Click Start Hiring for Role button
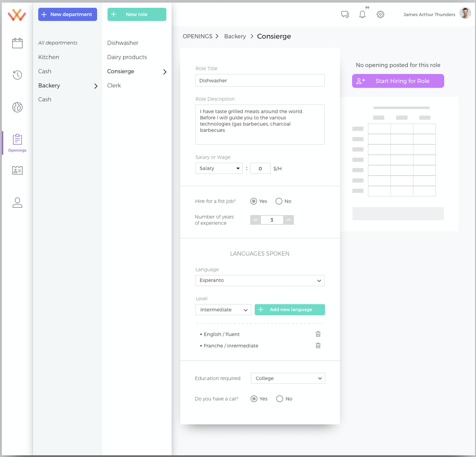The width and height of the screenshot is (476, 457). [x=398, y=81]
